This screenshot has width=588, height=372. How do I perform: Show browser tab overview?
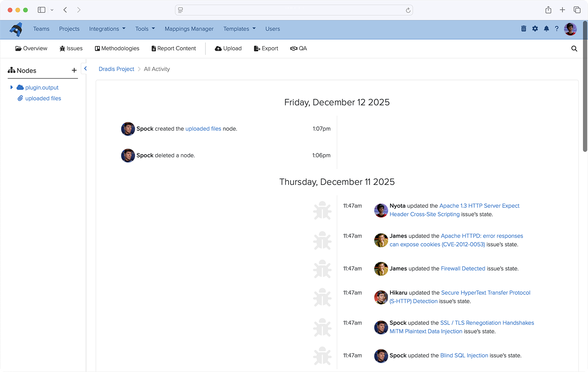[577, 10]
